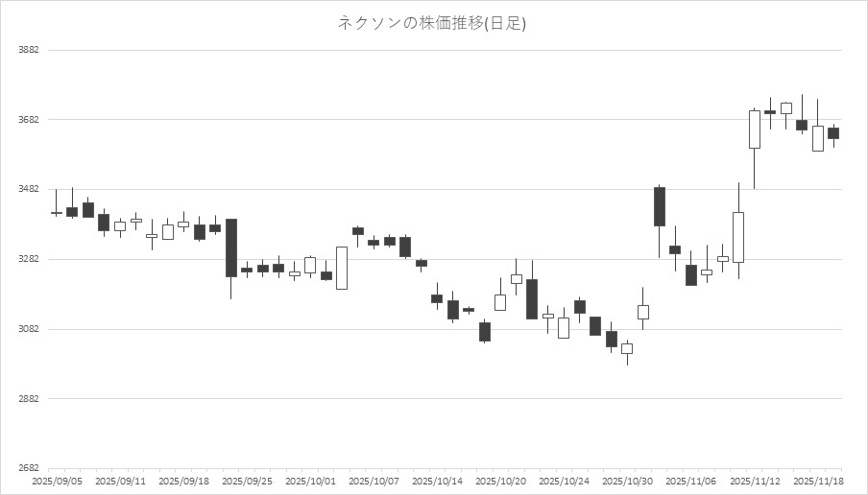The width and height of the screenshot is (868, 495).
Task: Select the last candlestick on the far right
Action: pos(833,133)
